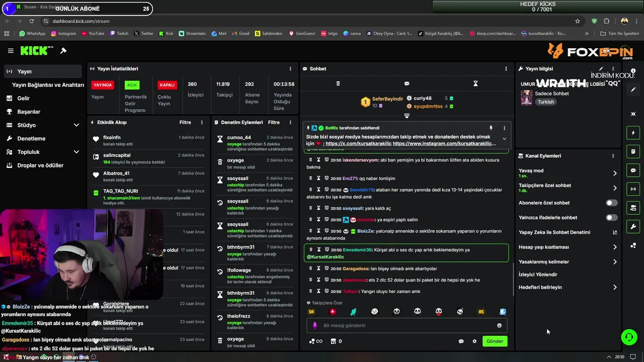The height and width of the screenshot is (362, 644).
Task: Collapse the chat leaderboard with the down handle
Action: click(x=407, y=116)
